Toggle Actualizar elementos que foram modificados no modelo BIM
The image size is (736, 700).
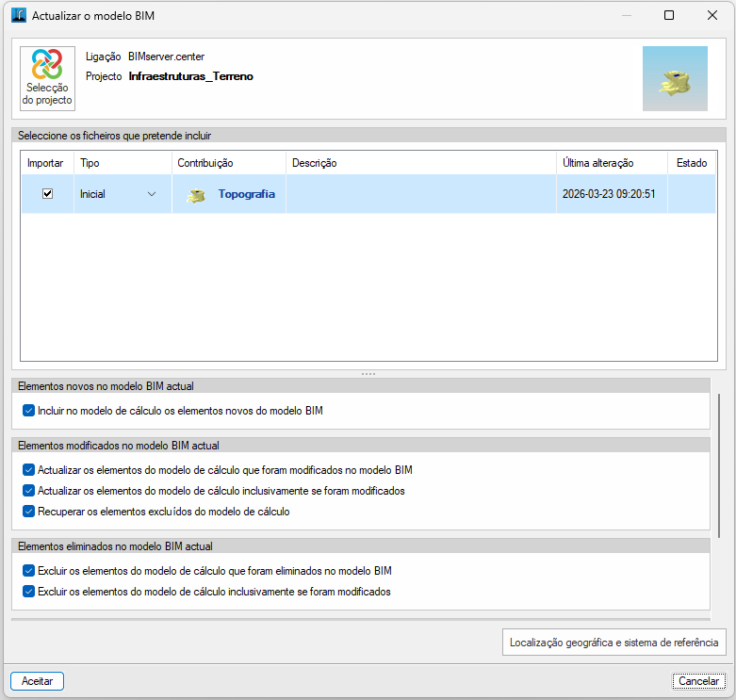28,469
